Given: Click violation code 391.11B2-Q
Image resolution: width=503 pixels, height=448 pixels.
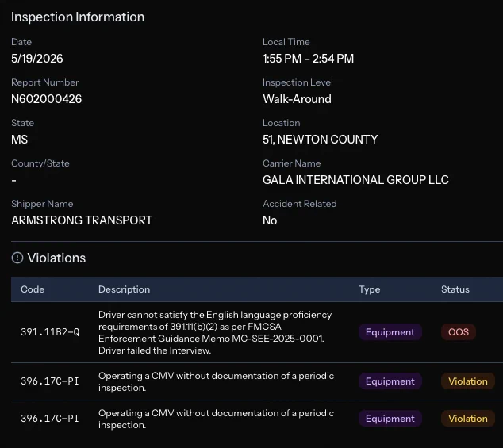Looking at the screenshot, I should pyautogui.click(x=50, y=332).
